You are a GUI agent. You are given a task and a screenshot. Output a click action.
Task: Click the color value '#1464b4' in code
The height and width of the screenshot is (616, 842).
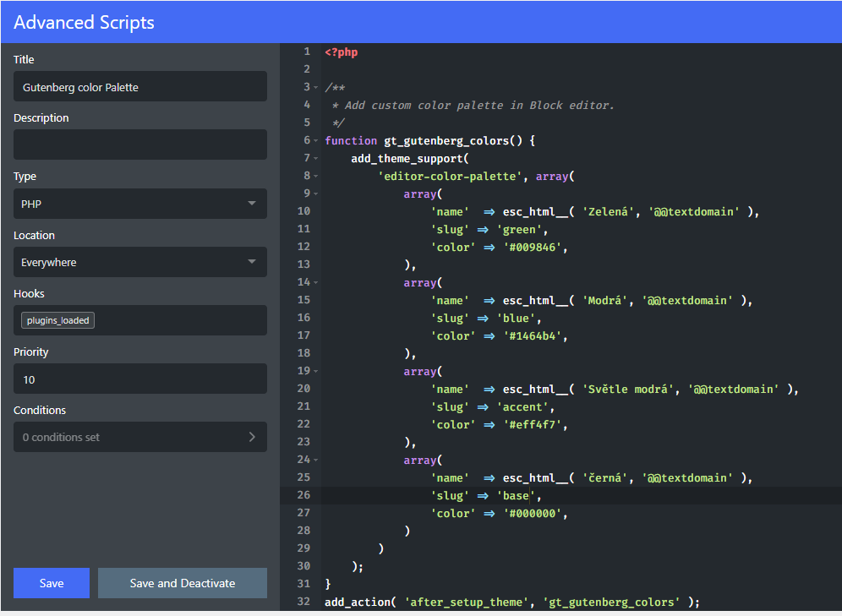(x=532, y=336)
